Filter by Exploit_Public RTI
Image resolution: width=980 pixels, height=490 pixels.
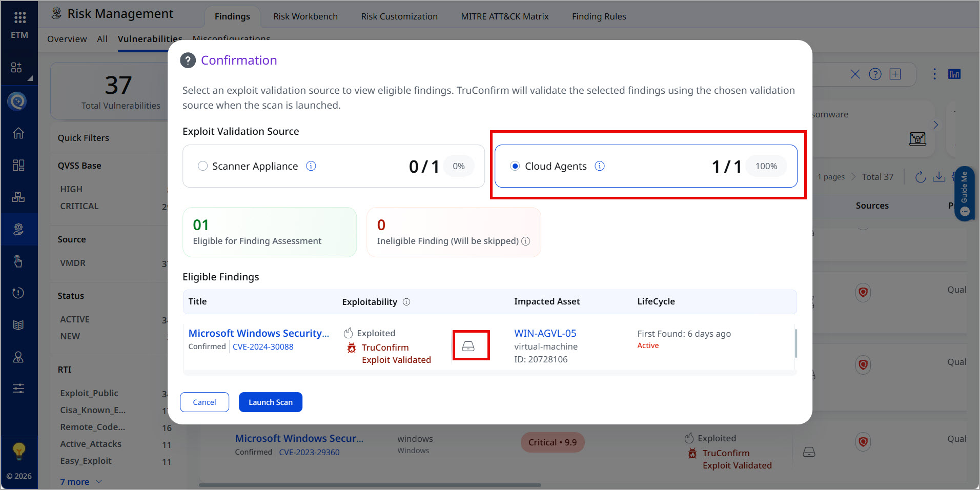click(89, 393)
